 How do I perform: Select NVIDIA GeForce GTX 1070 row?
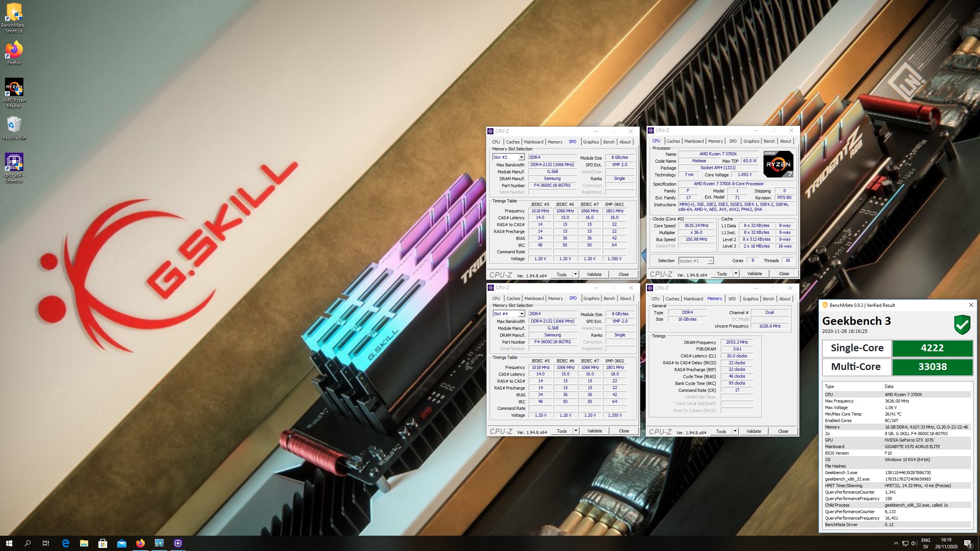click(x=897, y=440)
